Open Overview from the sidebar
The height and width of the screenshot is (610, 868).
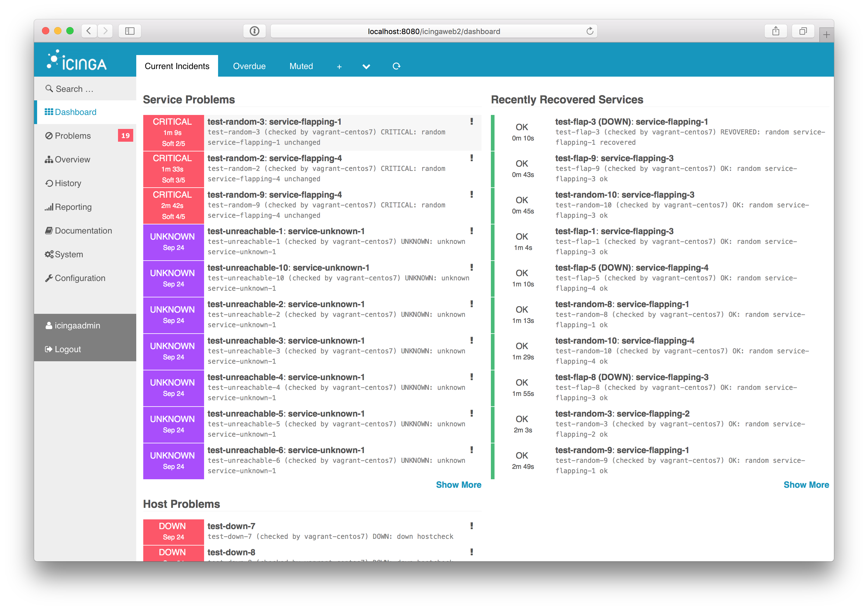click(72, 159)
